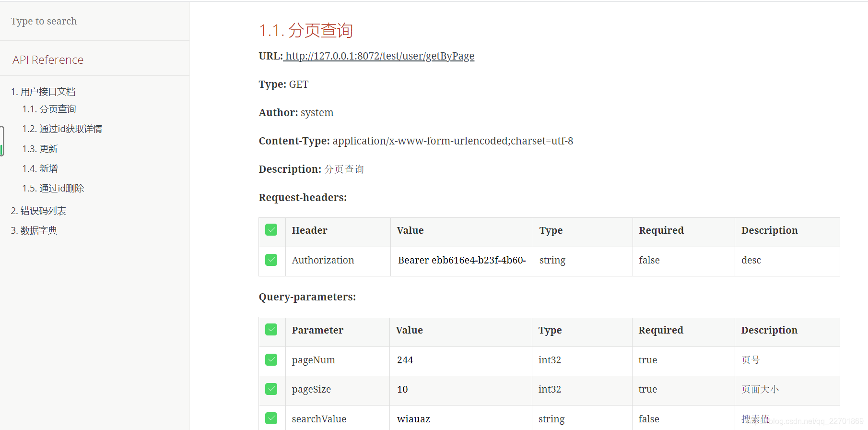Click the pageSize parameter name
The height and width of the screenshot is (430, 868).
click(311, 389)
